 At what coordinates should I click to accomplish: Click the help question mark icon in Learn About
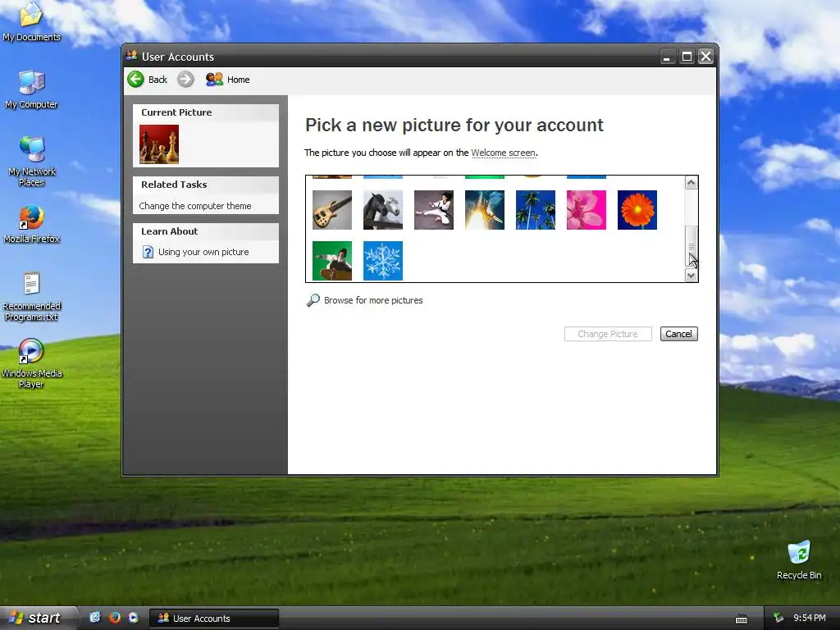pyautogui.click(x=148, y=252)
